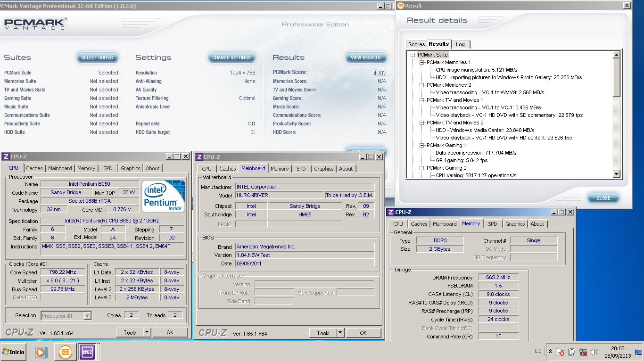The image size is (644, 362).
Task: Collapse the PCMark Memories 1 node
Action: (422, 62)
